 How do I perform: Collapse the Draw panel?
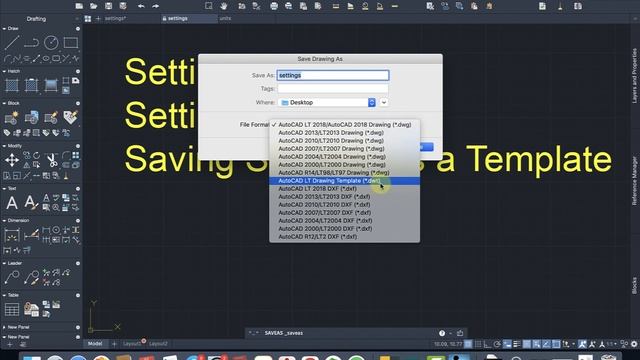click(4, 29)
